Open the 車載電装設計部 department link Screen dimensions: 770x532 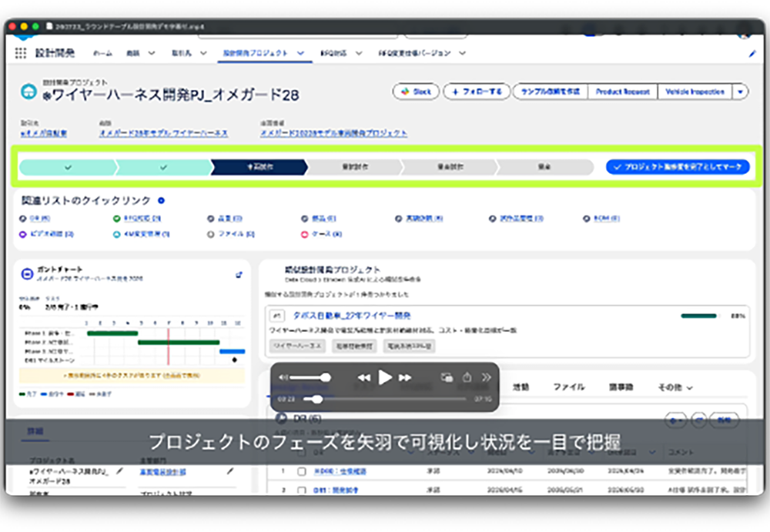(163, 472)
